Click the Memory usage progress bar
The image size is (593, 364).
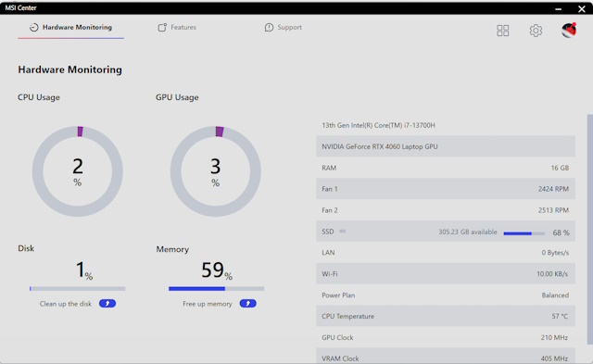click(216, 288)
